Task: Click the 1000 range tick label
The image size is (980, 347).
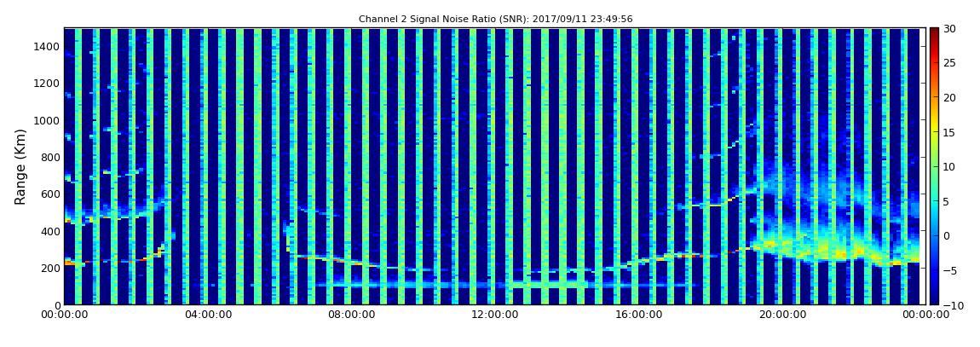Action: [47, 121]
